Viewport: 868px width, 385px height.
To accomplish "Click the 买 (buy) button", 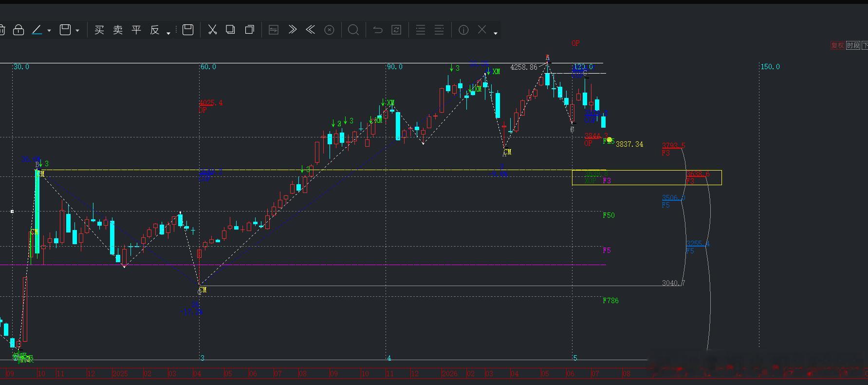I will click(99, 30).
